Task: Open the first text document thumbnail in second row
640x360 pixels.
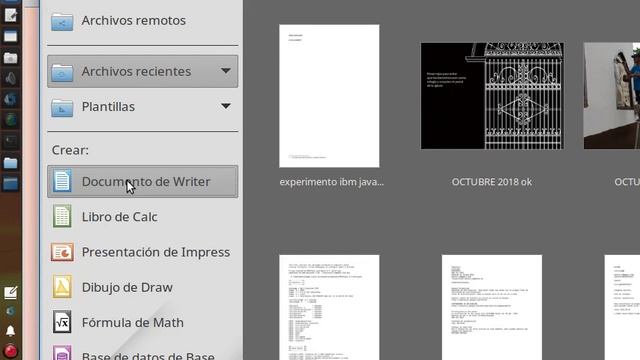Action: point(329,308)
